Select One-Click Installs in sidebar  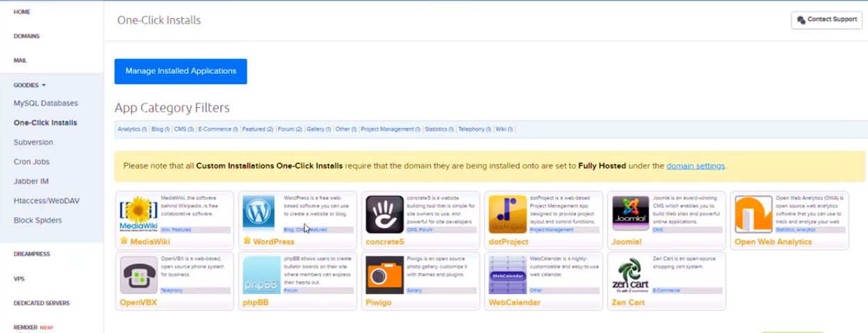45,122
